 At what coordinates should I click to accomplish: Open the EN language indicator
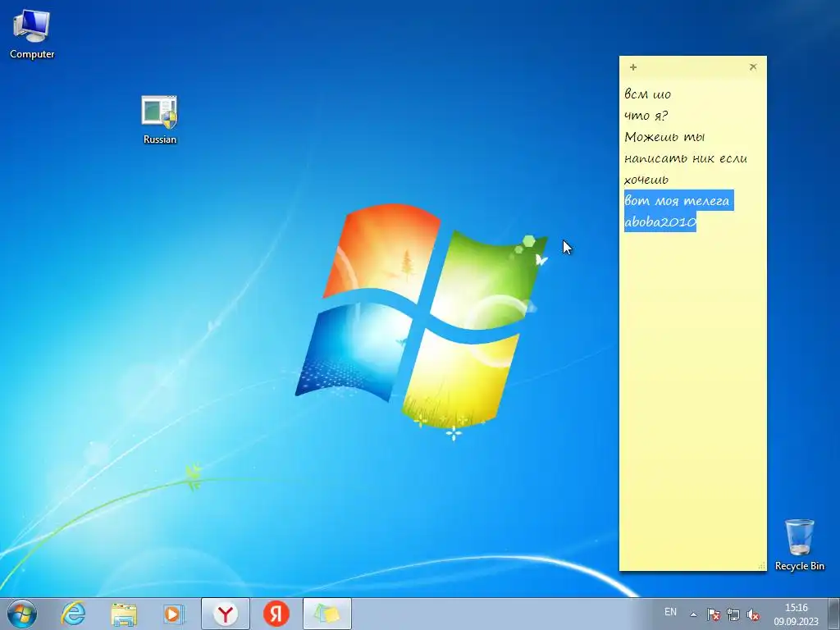tap(670, 612)
